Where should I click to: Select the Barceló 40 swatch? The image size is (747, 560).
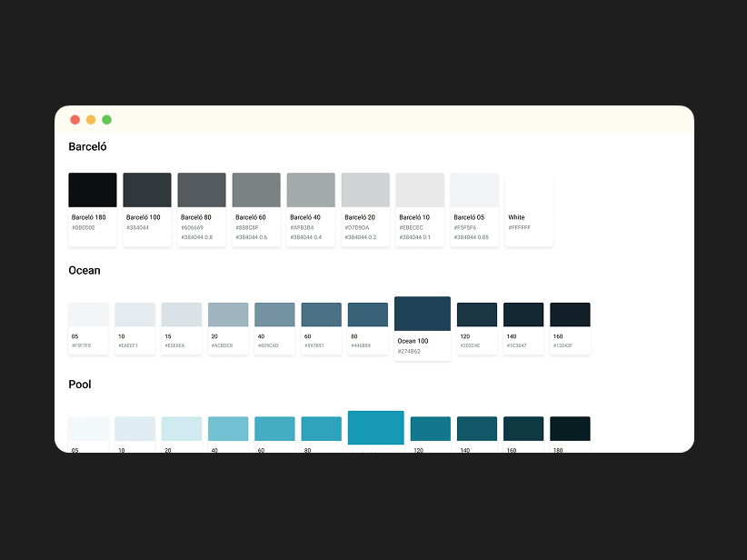(311, 190)
